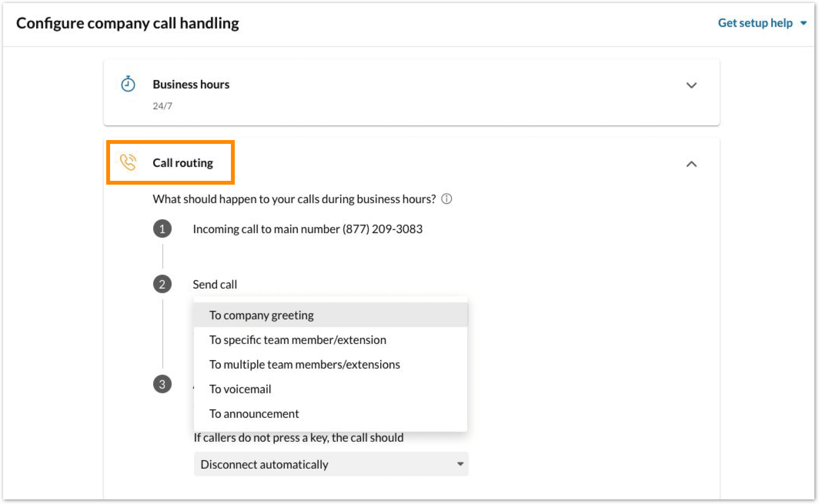Click the Business hours clock icon
Image resolution: width=819 pixels, height=504 pixels.
pyautogui.click(x=127, y=84)
